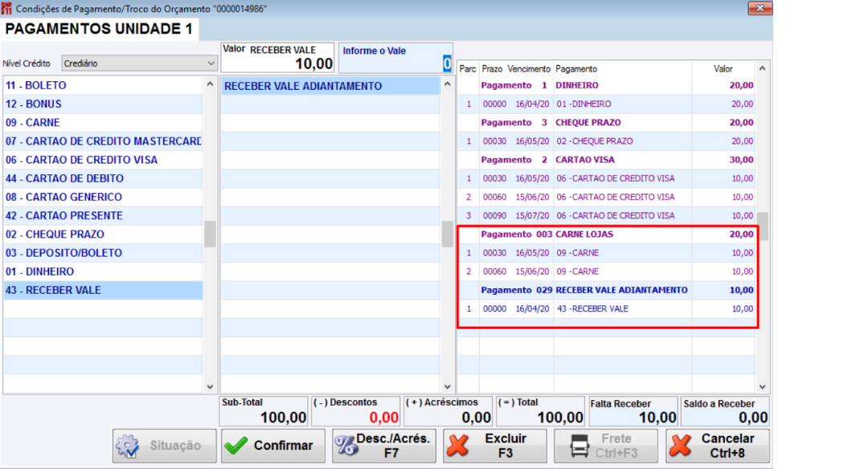868x469 pixels.
Task: Open the Nível Crédito dropdown
Action: (139, 63)
